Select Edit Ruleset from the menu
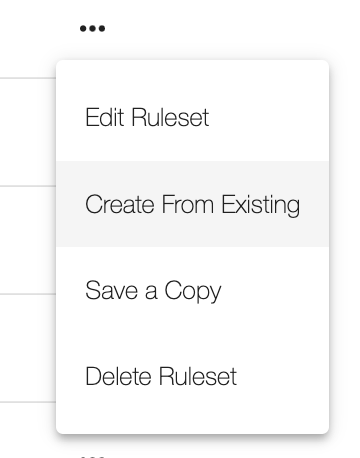 [x=193, y=118]
